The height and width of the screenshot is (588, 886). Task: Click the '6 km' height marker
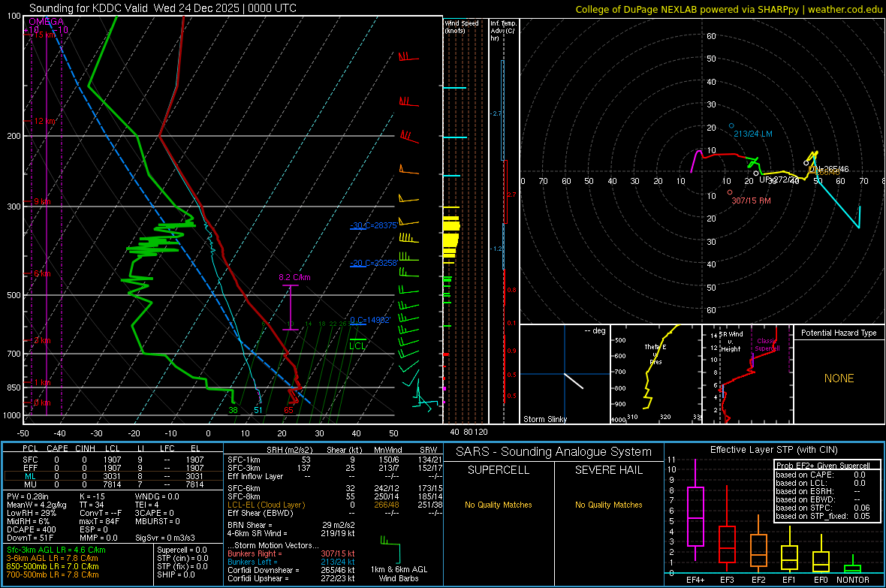tap(42, 273)
